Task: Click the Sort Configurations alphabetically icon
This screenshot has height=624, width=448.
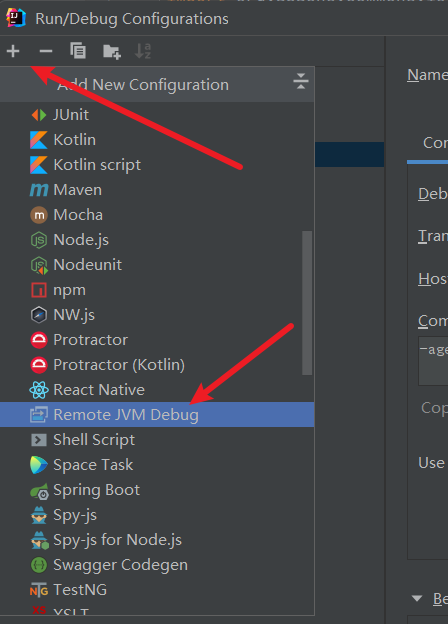Action: (x=143, y=51)
